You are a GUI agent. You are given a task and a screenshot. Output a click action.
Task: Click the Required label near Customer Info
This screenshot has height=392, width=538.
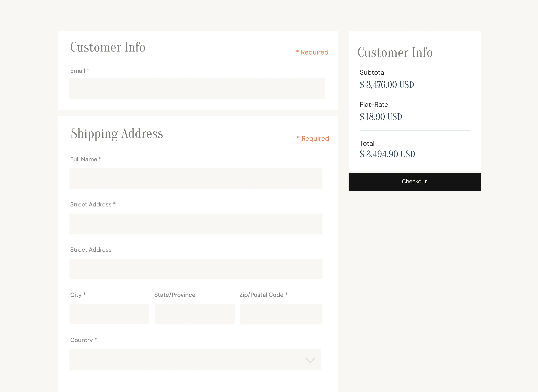coord(312,52)
